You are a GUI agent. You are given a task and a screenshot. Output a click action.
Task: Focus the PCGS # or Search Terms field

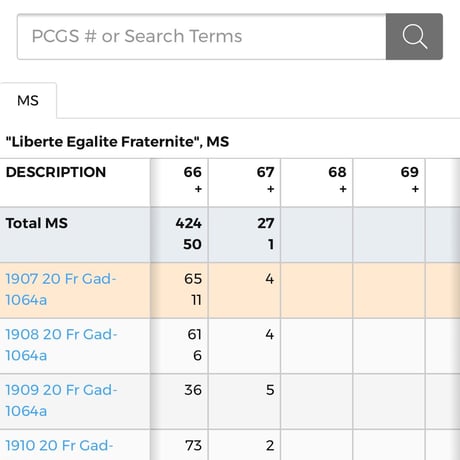[202, 37]
